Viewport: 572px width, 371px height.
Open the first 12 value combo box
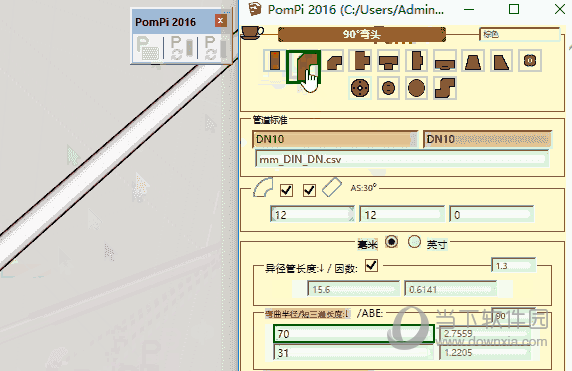(312, 214)
